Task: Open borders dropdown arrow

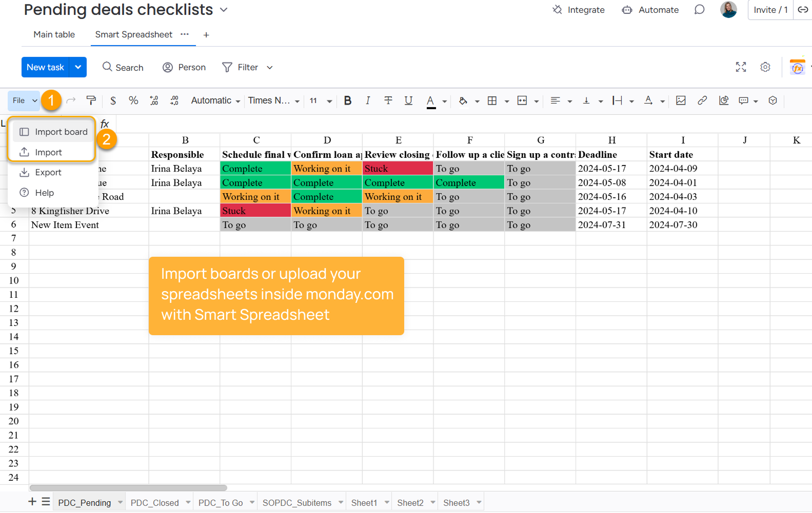Action: tap(507, 101)
